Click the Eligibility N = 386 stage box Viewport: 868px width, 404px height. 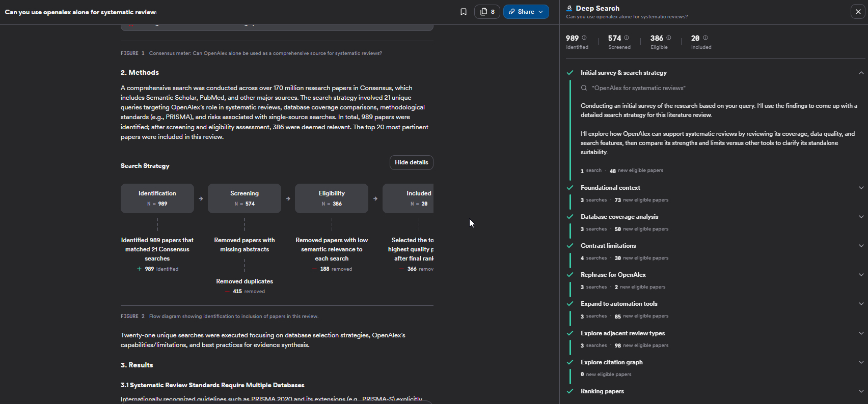coord(332,198)
